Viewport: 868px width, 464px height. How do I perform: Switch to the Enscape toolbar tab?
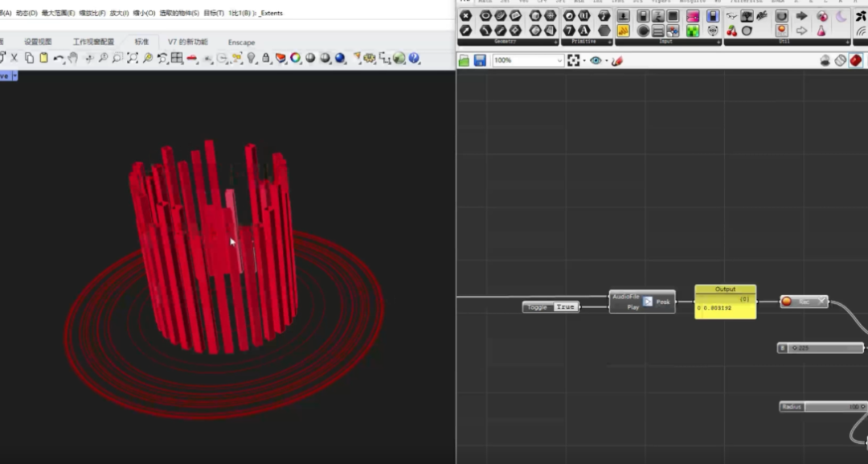point(241,42)
